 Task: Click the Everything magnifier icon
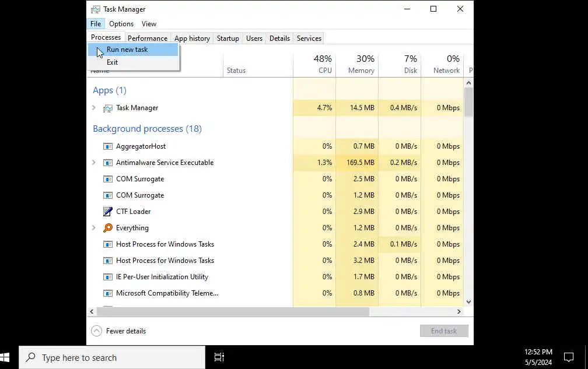[107, 228]
